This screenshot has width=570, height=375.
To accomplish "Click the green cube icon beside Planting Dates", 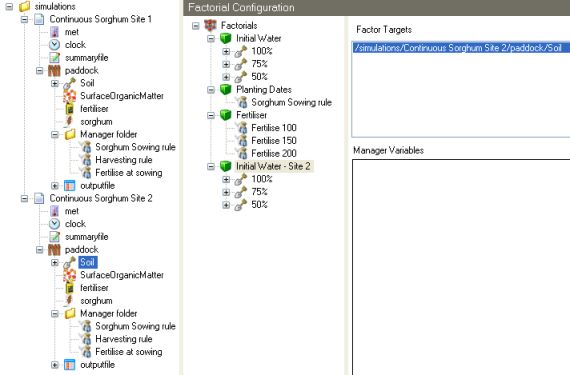I will point(226,89).
